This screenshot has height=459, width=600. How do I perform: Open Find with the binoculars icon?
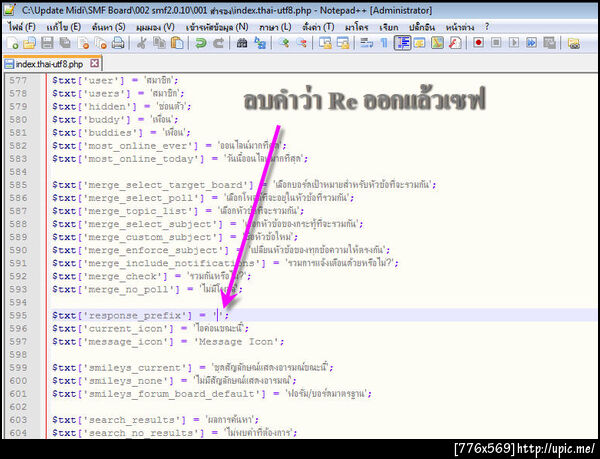click(x=242, y=43)
